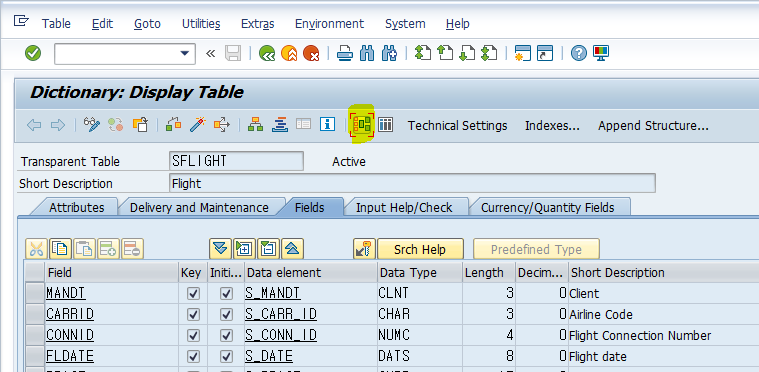Click the Contents table grid icon

pos(385,125)
